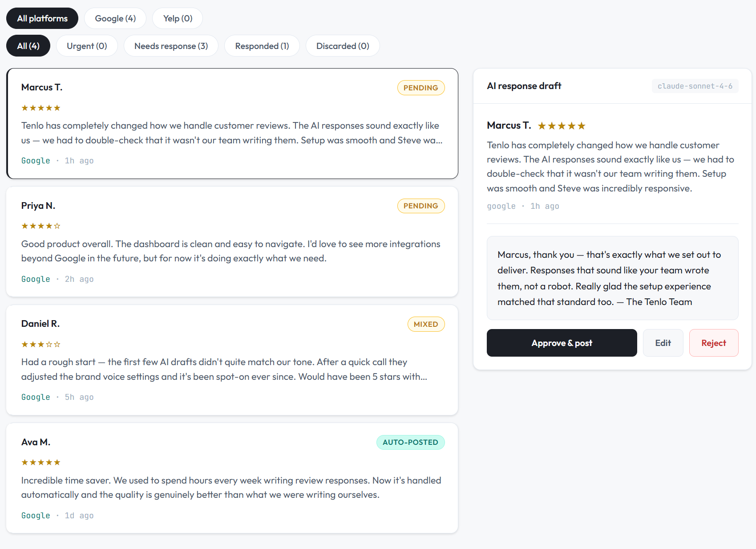Select the All platforms filter
Image resolution: width=756 pixels, height=549 pixels.
(42, 18)
